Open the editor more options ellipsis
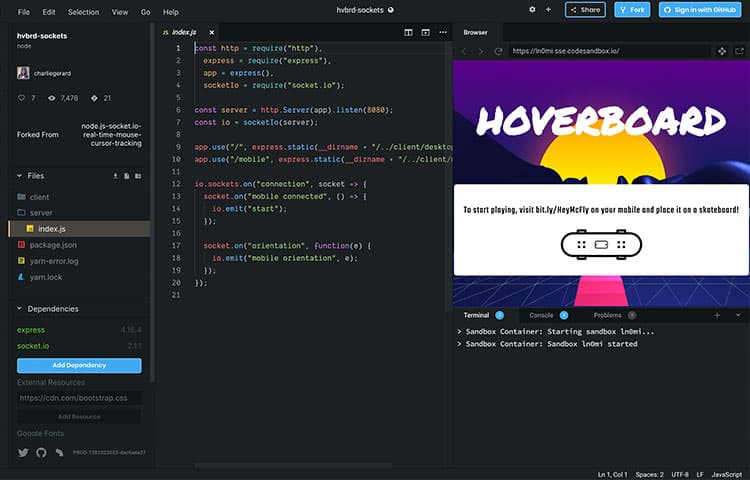Viewport: 750px width, 480px height. click(x=443, y=32)
